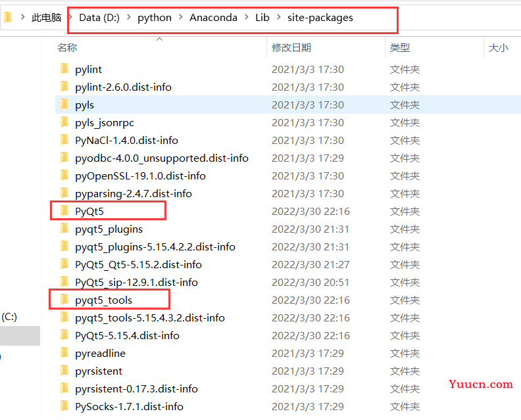This screenshot has width=521, height=420.
Task: Select pyqt5_tools folder name
Action: [104, 300]
